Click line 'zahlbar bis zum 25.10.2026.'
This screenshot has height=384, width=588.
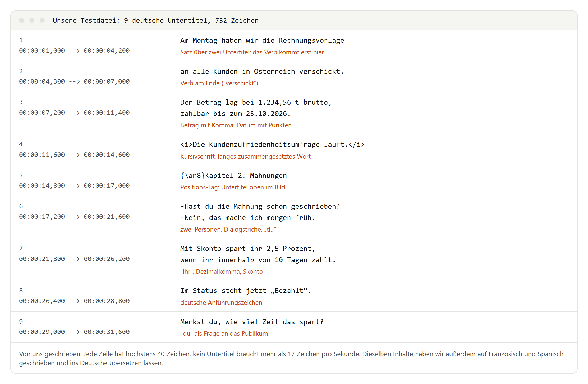(x=235, y=114)
